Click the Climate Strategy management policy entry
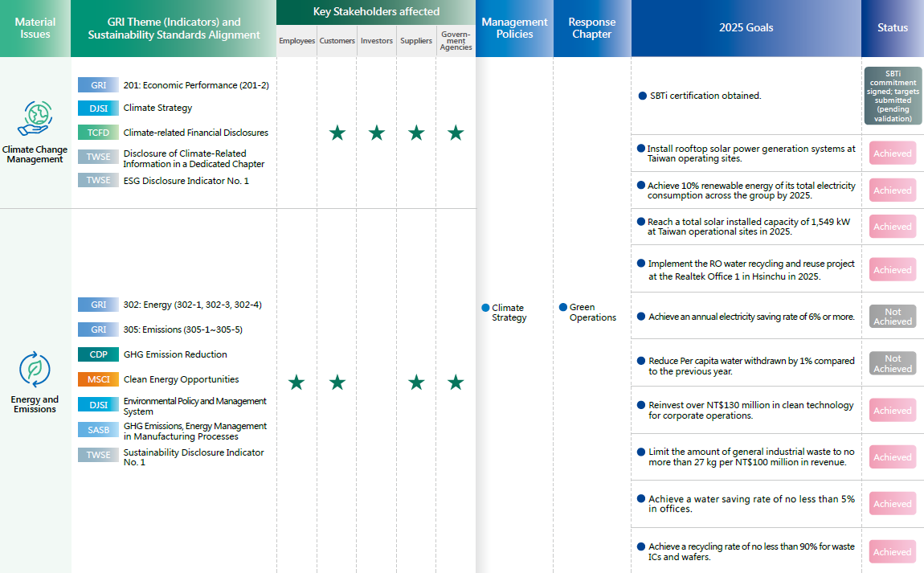 pyautogui.click(x=505, y=313)
